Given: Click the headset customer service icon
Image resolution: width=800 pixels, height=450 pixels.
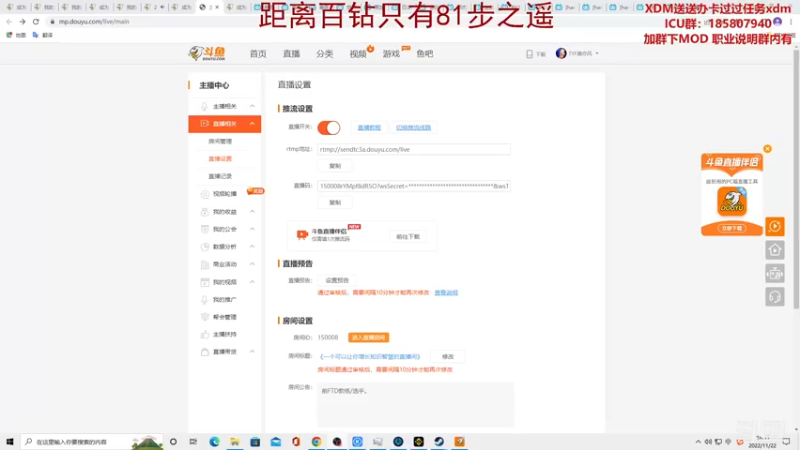Looking at the screenshot, I should [774, 297].
